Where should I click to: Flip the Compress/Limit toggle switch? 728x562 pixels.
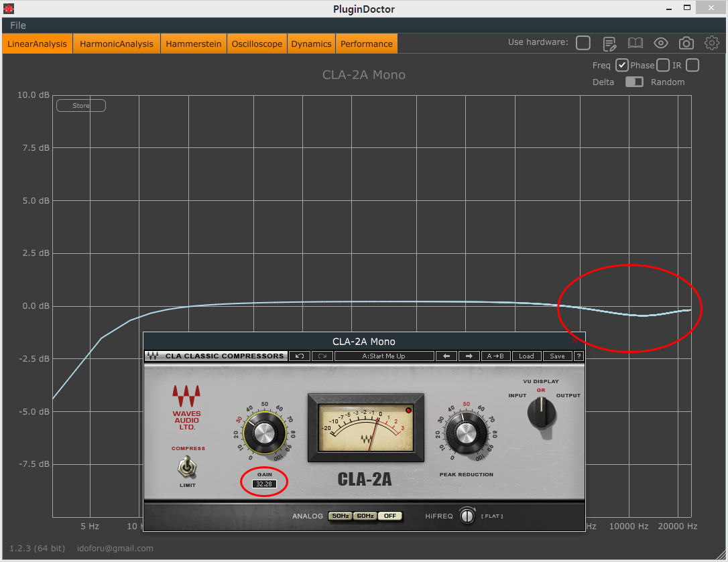click(x=186, y=467)
